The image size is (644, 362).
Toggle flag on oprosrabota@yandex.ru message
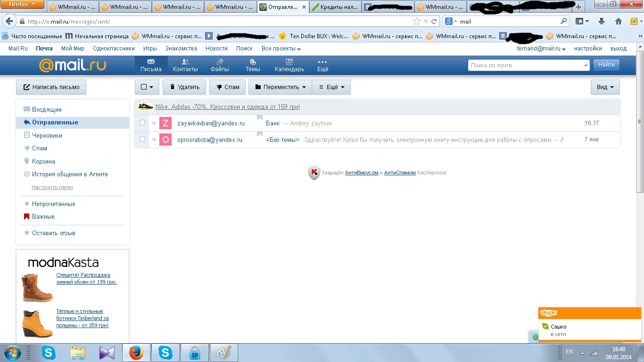point(259,134)
